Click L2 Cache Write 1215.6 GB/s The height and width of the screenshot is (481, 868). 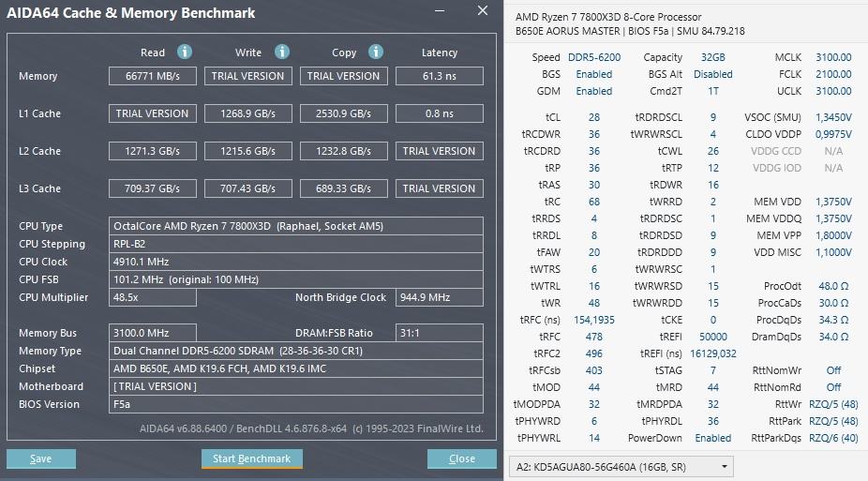coord(248,151)
